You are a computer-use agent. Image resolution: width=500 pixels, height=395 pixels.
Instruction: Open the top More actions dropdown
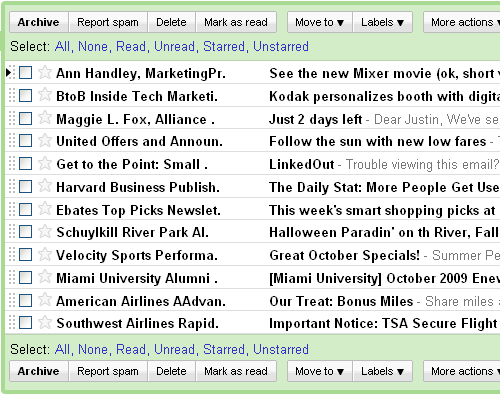[x=462, y=22]
